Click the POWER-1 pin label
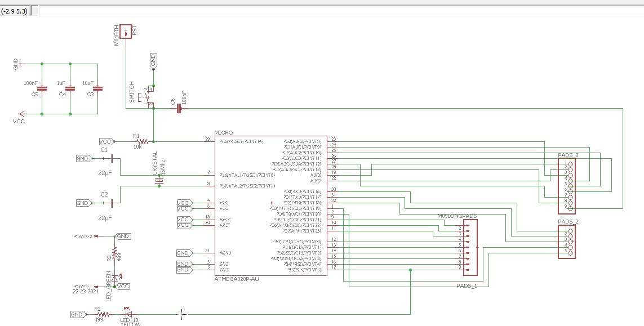The width and height of the screenshot is (644, 326). pyautogui.click(x=83, y=287)
